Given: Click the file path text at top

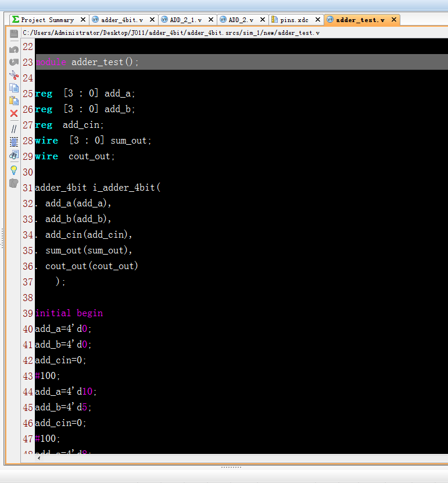Looking at the screenshot, I should pyautogui.click(x=171, y=33).
